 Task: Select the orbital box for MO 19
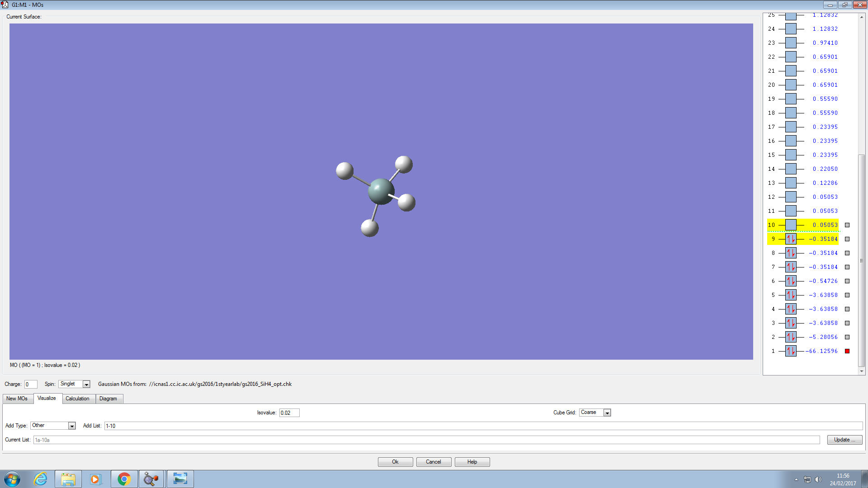pyautogui.click(x=791, y=99)
